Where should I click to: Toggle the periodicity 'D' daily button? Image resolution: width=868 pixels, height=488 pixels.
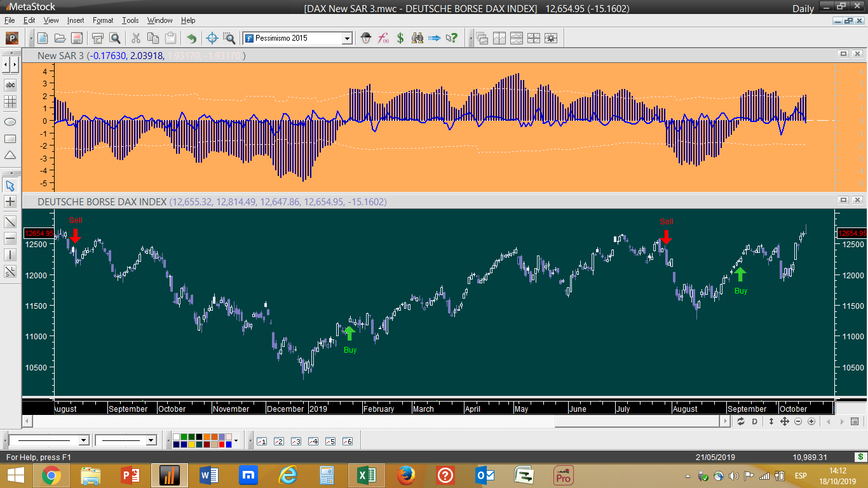755,421
